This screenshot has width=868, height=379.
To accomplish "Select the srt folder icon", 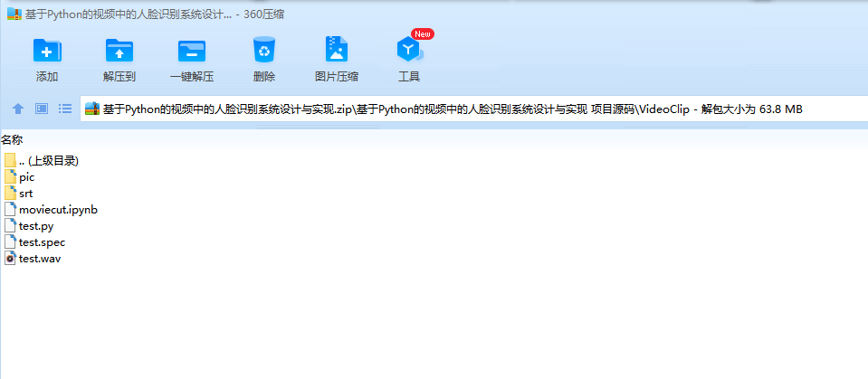I will (x=11, y=193).
